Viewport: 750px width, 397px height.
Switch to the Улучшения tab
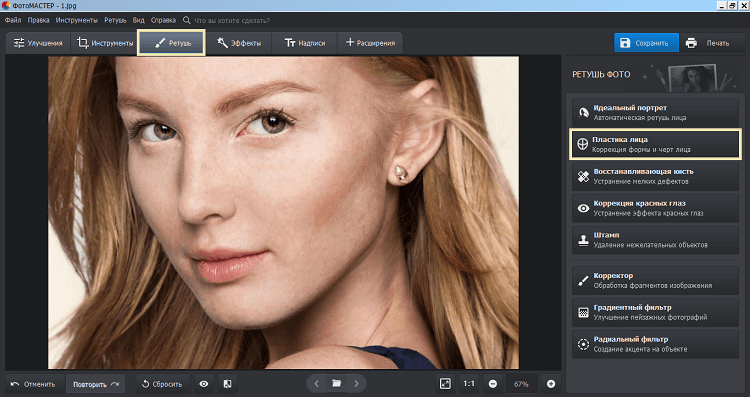tap(38, 43)
